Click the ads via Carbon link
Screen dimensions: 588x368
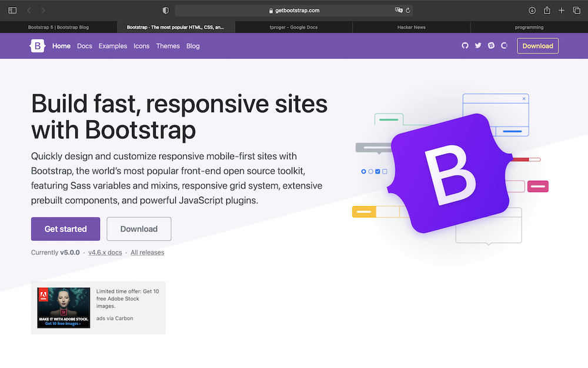point(115,318)
